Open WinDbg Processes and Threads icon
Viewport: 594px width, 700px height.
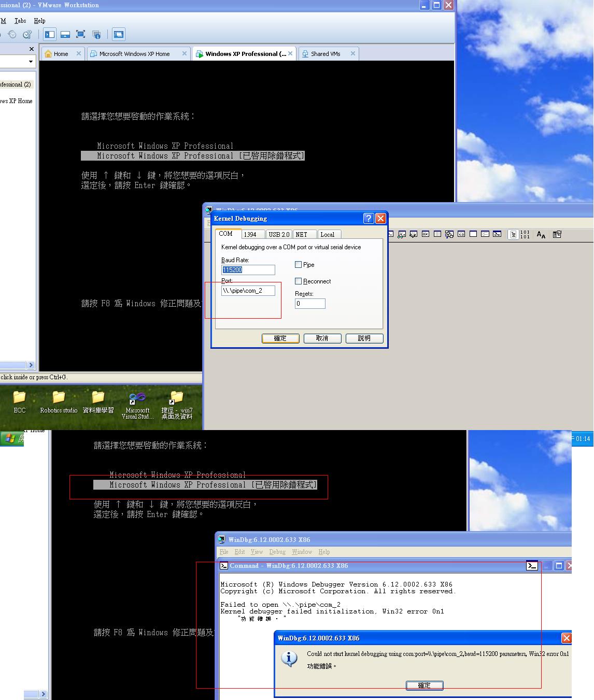[x=485, y=234]
